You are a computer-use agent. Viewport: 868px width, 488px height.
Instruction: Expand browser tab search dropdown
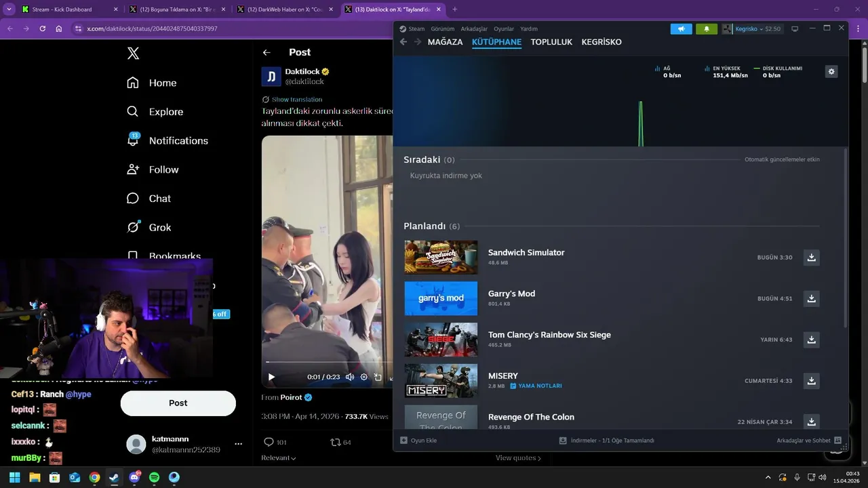tap(9, 9)
